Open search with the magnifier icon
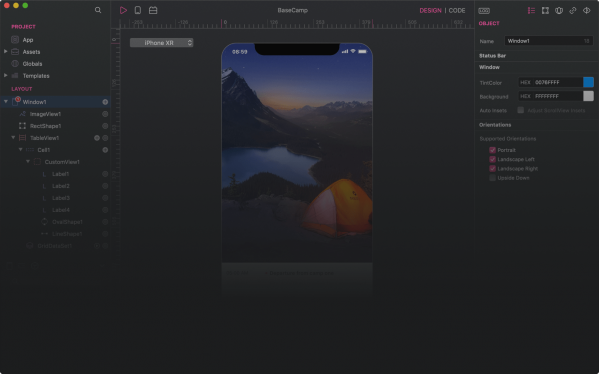The image size is (599, 374). pos(98,10)
